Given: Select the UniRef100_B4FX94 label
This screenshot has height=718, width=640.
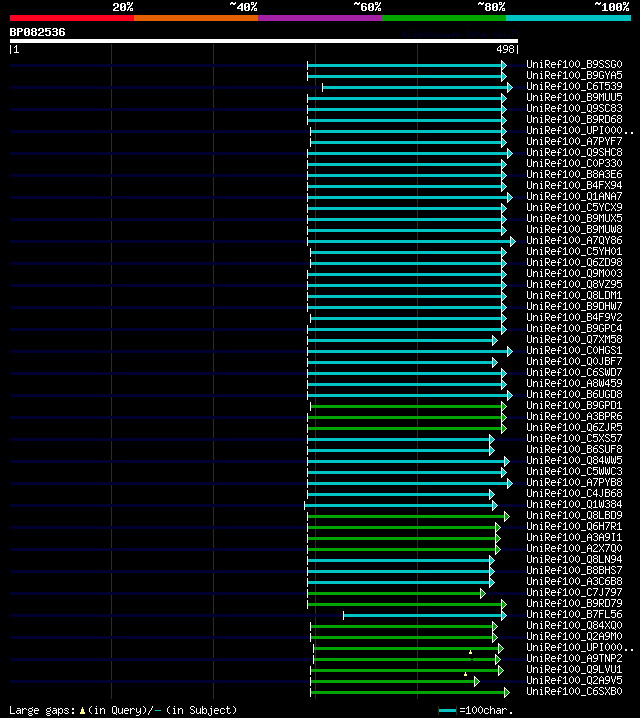Looking at the screenshot, I should (574, 185).
